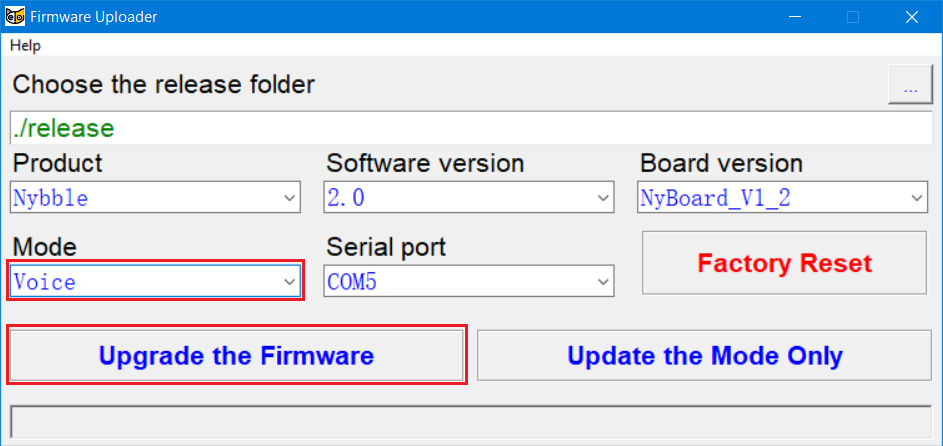Click Update the Mode Only button
This screenshot has width=943, height=446.
[704, 355]
